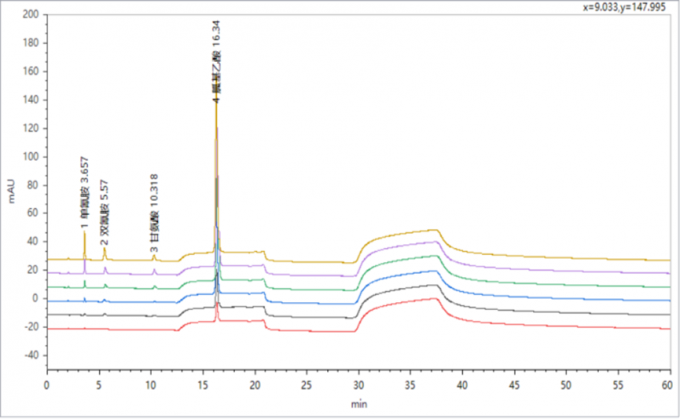Screen dimensions: 680x419
Task: Click the 200 tick on the y-axis
Action: (x=28, y=16)
